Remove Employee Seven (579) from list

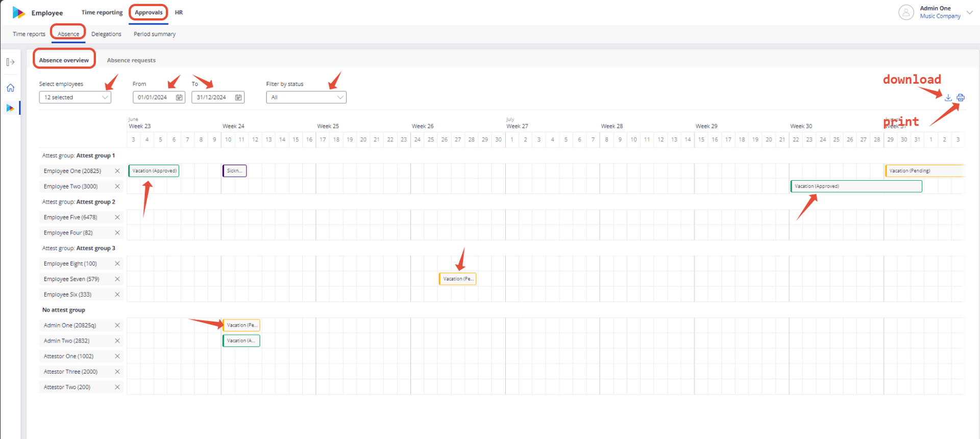pyautogui.click(x=117, y=279)
